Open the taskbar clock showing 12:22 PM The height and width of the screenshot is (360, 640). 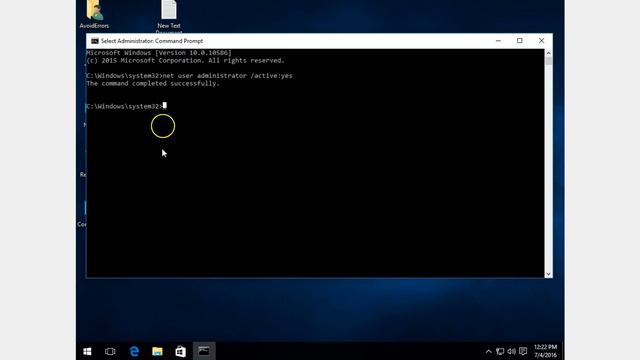[x=545, y=351]
